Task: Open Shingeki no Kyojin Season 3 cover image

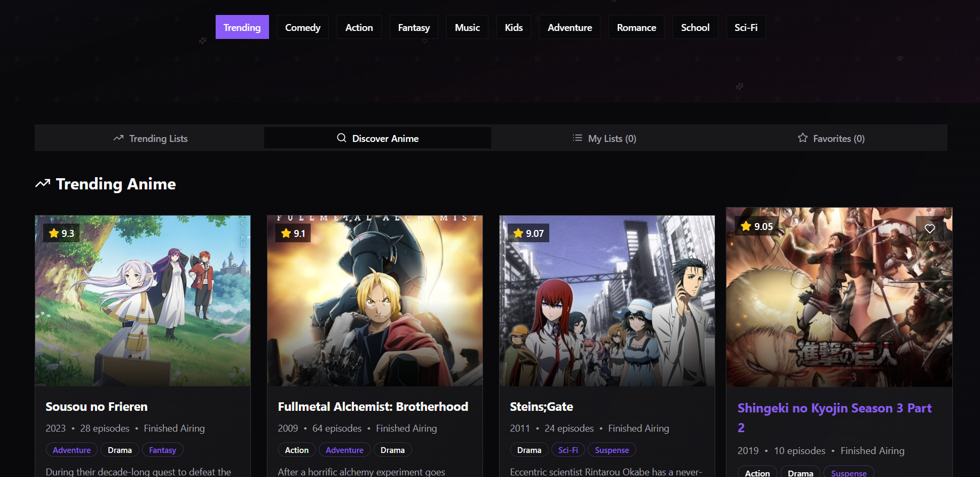Action: pos(839,297)
